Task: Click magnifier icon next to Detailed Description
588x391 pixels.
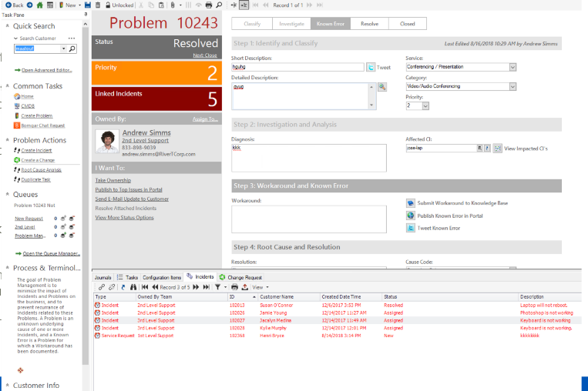Action: [x=381, y=87]
